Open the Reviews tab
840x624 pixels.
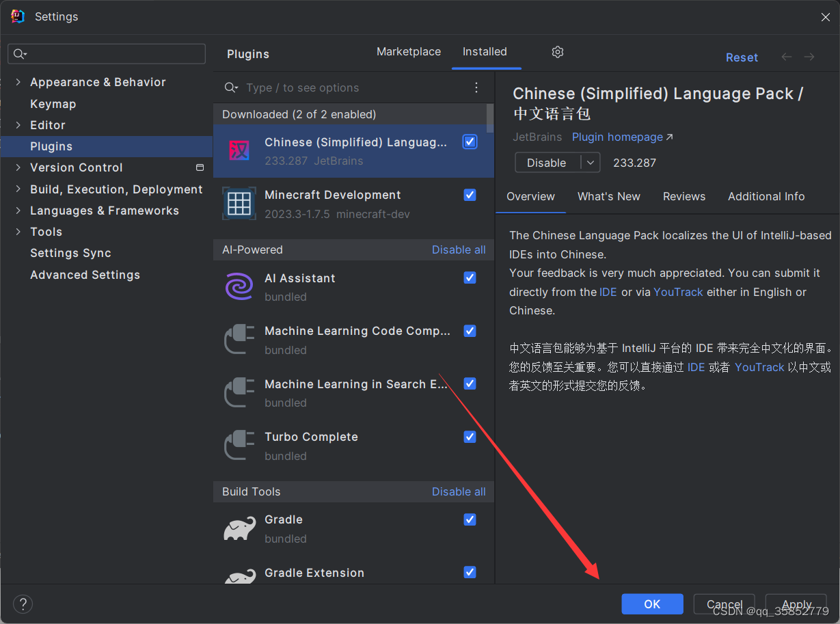(684, 196)
